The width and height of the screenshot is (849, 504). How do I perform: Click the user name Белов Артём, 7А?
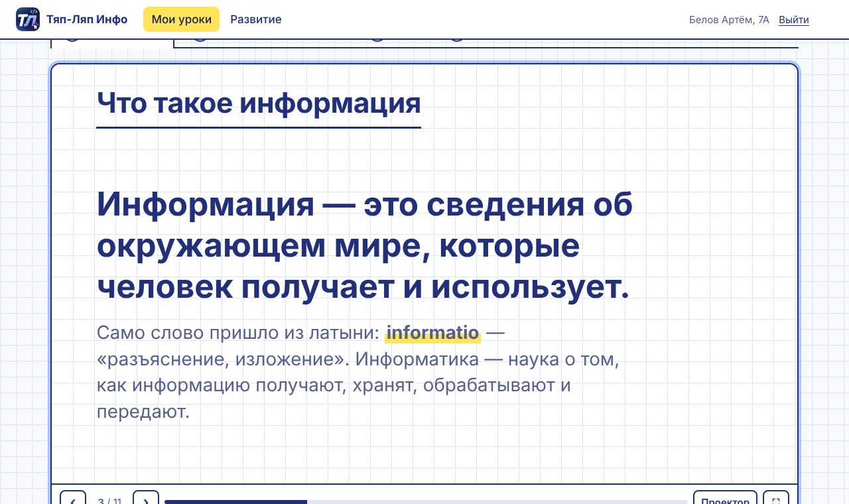[x=729, y=19]
